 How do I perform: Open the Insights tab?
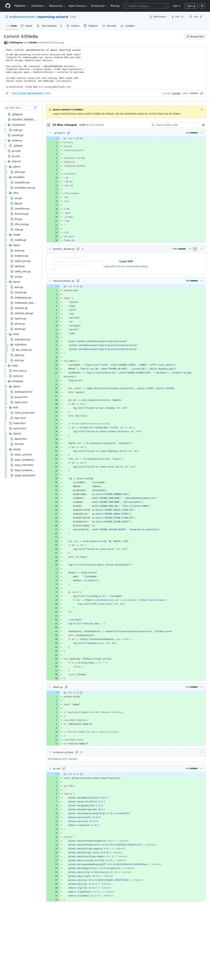click(x=128, y=26)
